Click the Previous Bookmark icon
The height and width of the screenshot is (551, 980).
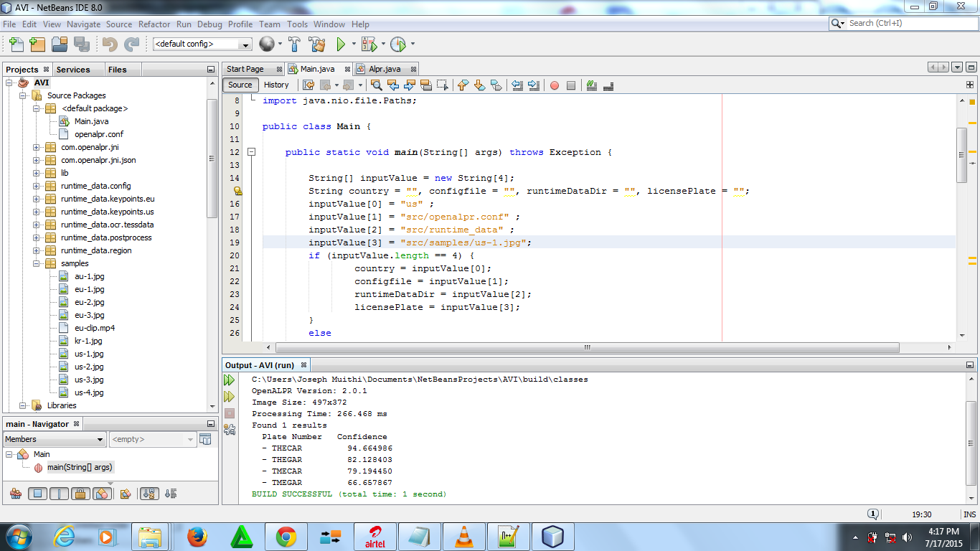(x=463, y=85)
